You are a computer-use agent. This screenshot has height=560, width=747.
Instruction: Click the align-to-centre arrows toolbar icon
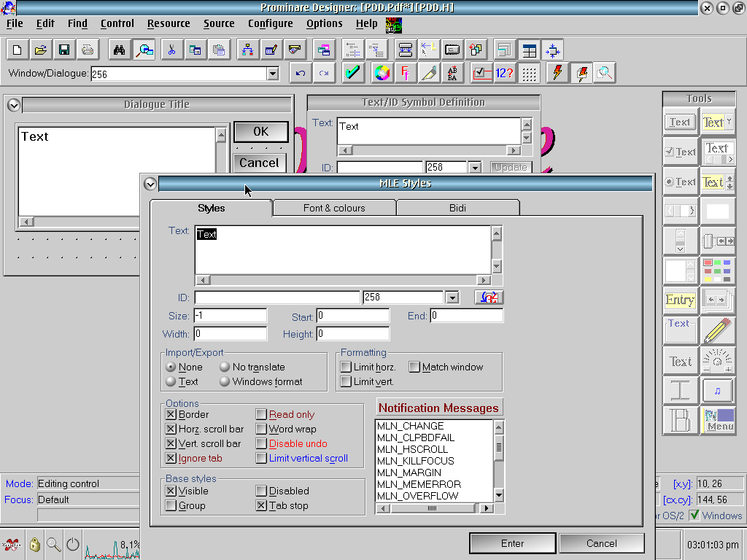pyautogui.click(x=553, y=50)
